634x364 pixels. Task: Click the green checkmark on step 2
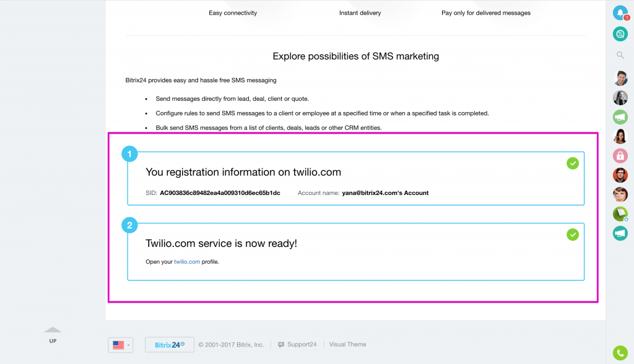[x=573, y=235]
